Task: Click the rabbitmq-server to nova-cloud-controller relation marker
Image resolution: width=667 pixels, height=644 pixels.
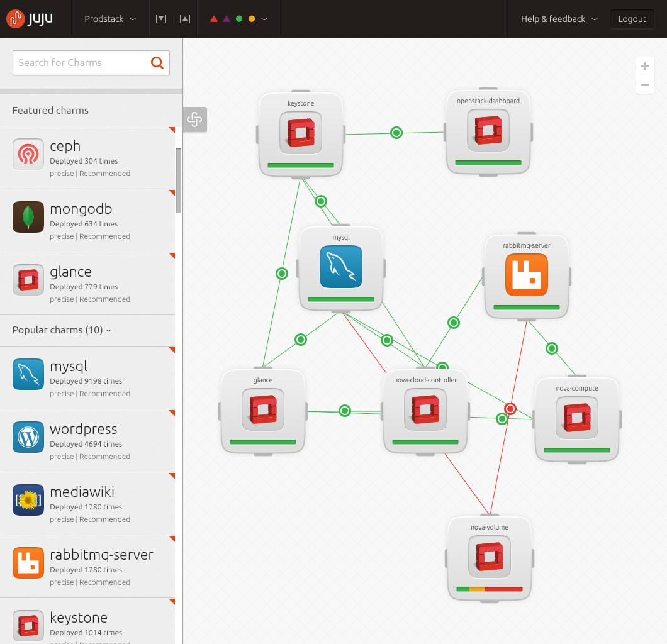Action: point(454,323)
